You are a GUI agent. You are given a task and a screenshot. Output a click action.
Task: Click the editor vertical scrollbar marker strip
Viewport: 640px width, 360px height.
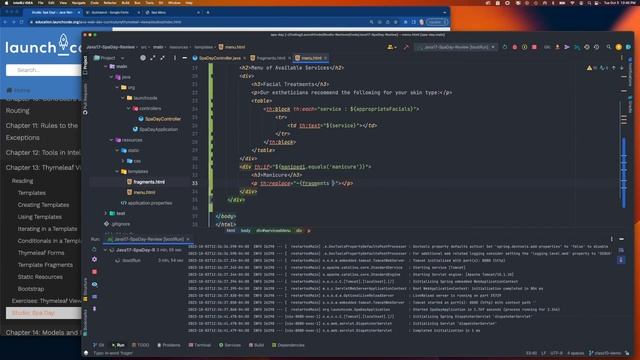pyautogui.click(x=624, y=141)
